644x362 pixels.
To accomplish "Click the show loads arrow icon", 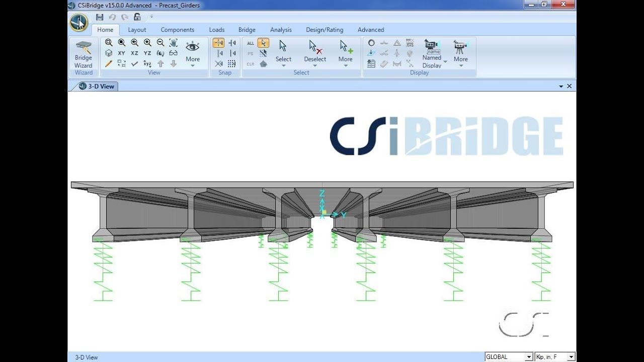I will [x=371, y=53].
